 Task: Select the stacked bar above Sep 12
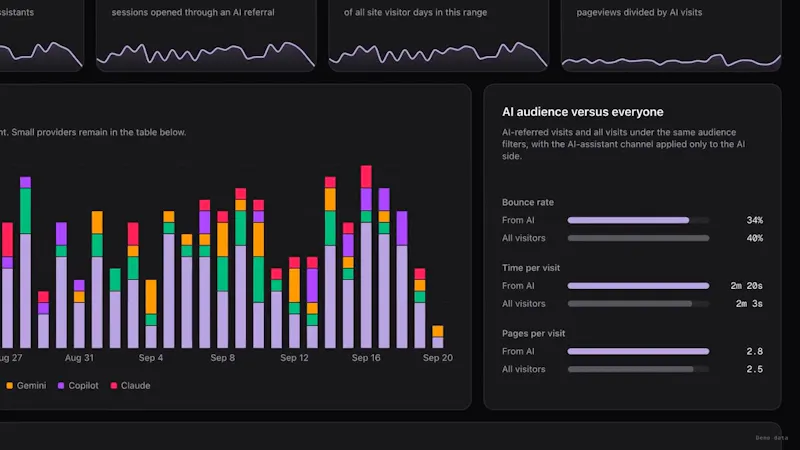[x=294, y=303]
